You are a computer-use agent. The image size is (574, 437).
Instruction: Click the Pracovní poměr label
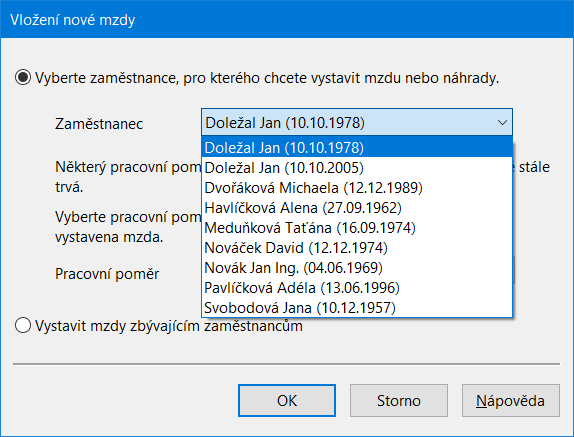click(107, 274)
